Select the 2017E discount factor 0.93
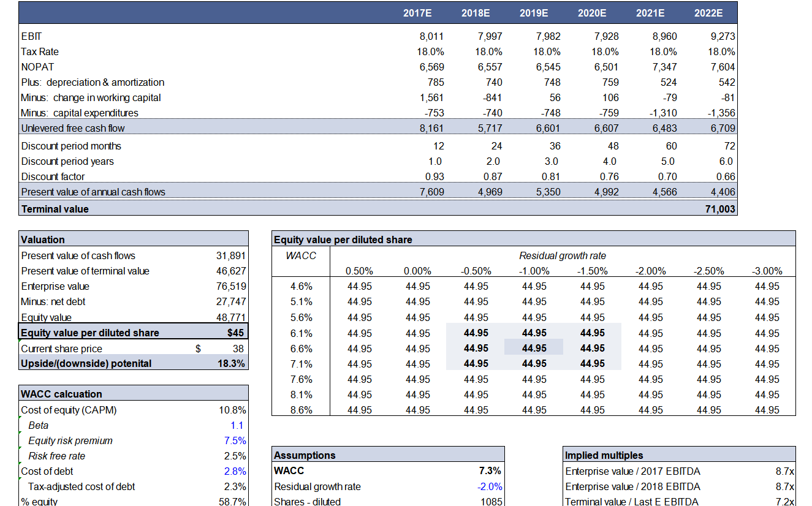The width and height of the screenshot is (812, 506). pos(435,177)
